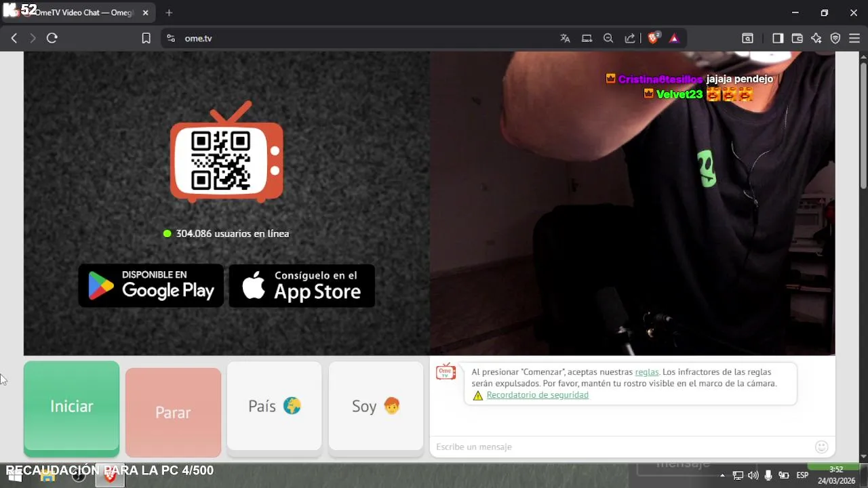The image size is (868, 488).
Task: Open the Brave Shields lion icon
Action: 653,38
